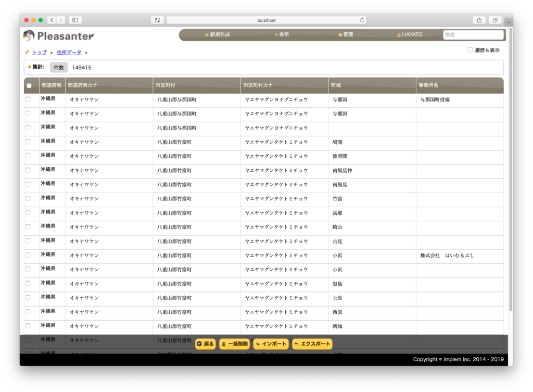Sort by 市区町村カナ column header
The height and width of the screenshot is (392, 533).
pyautogui.click(x=285, y=85)
